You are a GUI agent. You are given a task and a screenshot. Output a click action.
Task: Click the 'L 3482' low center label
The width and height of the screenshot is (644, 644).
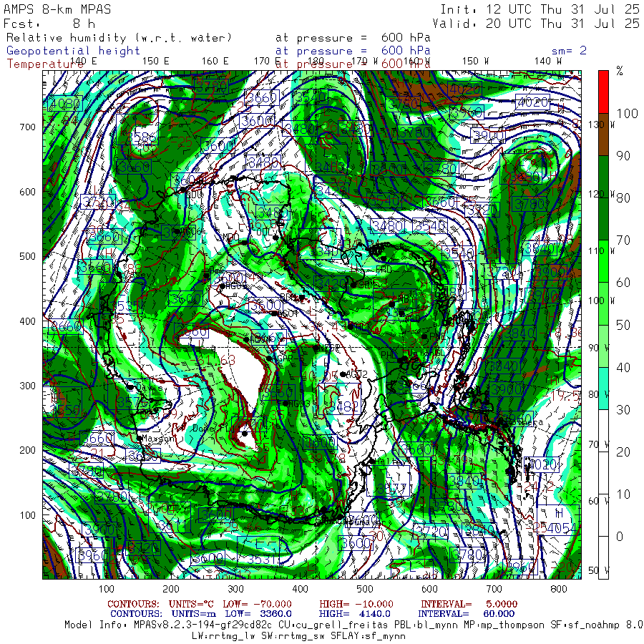point(339,399)
